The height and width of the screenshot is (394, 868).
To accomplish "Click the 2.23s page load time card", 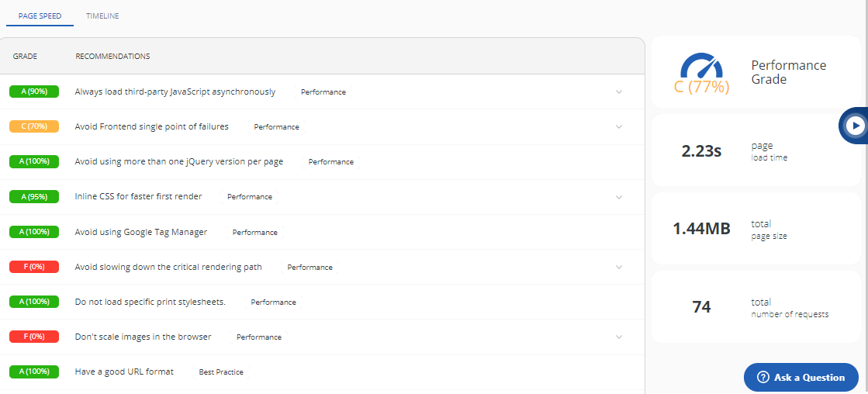I will coord(756,150).
